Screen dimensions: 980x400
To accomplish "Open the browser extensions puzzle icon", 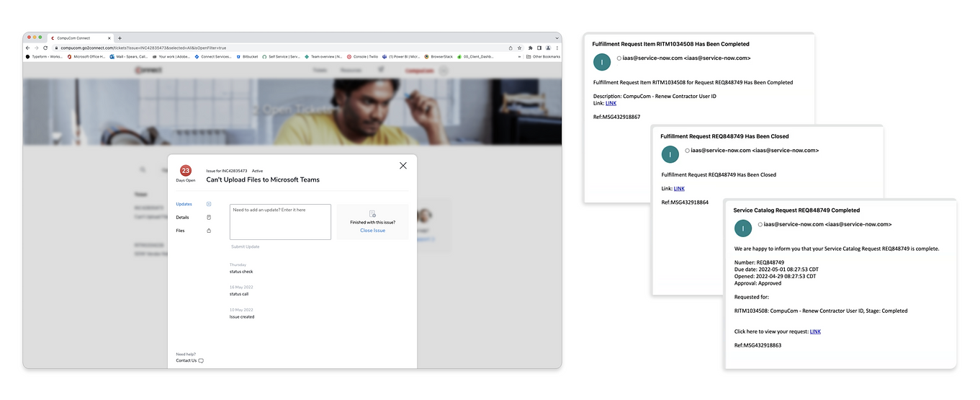I will pyautogui.click(x=530, y=48).
